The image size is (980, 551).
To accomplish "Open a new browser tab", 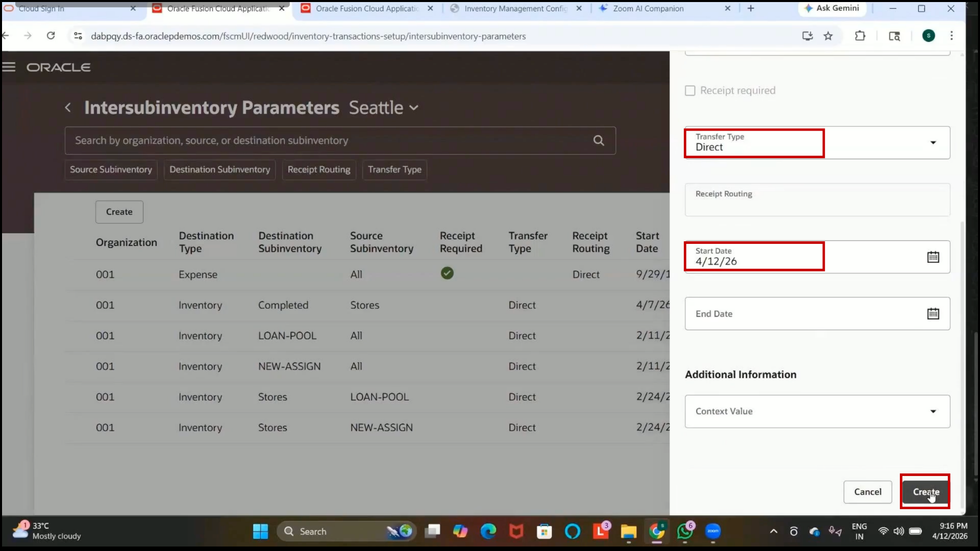I will pyautogui.click(x=751, y=8).
